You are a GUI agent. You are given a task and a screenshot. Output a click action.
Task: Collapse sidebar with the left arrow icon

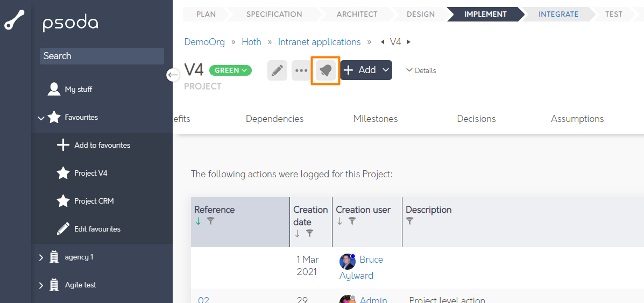pos(173,75)
